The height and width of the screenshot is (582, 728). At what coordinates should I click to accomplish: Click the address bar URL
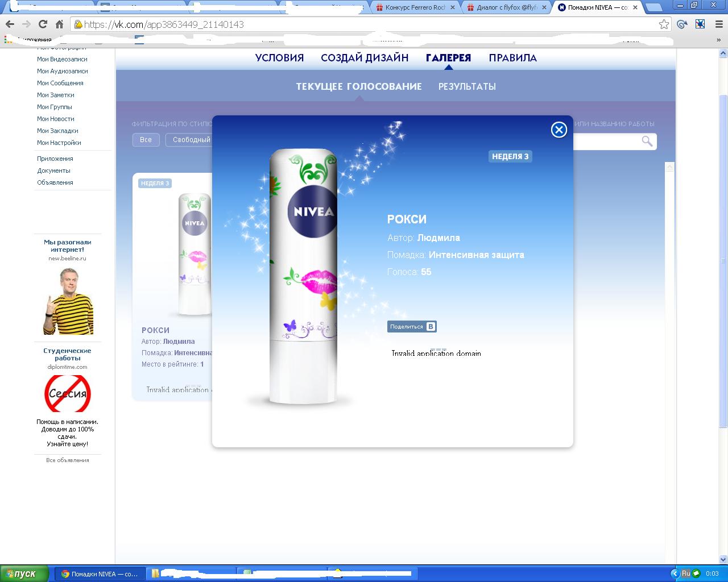[164, 24]
